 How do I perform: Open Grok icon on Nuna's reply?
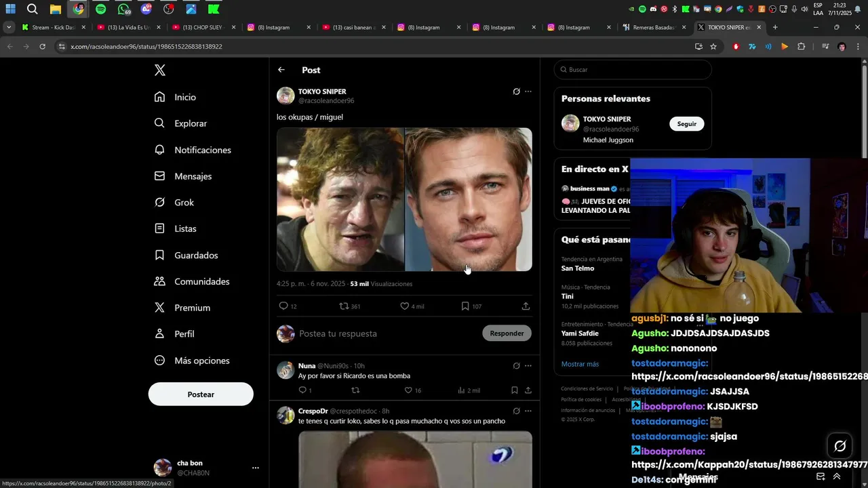point(516,366)
